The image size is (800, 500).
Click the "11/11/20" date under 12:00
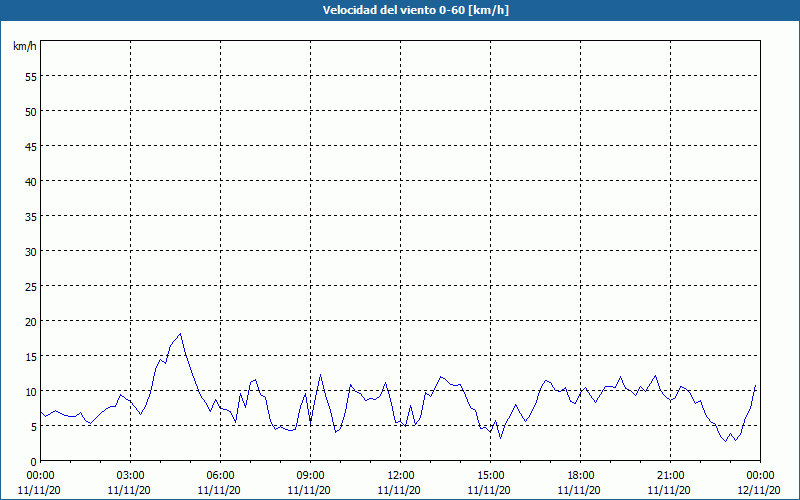pos(399,490)
